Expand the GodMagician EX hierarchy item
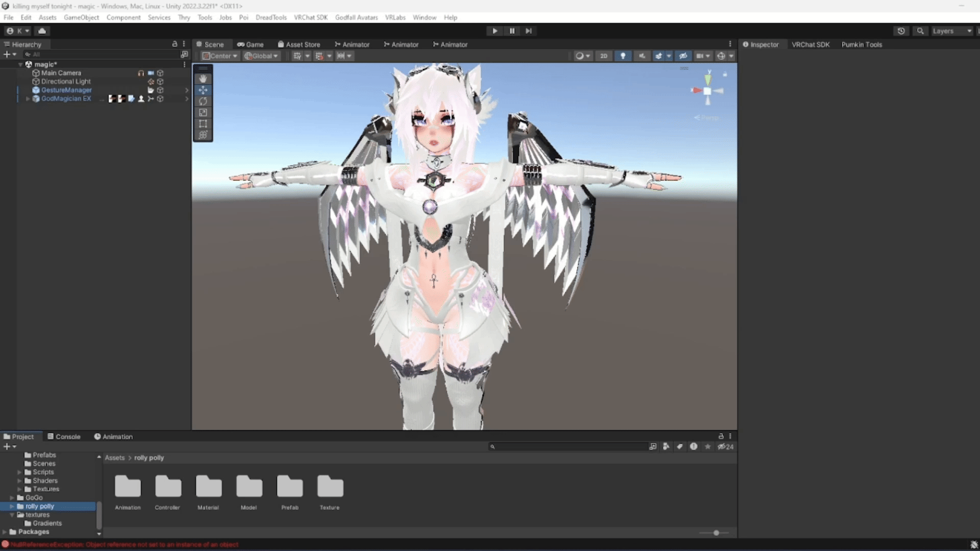The width and height of the screenshot is (980, 551). click(28, 99)
